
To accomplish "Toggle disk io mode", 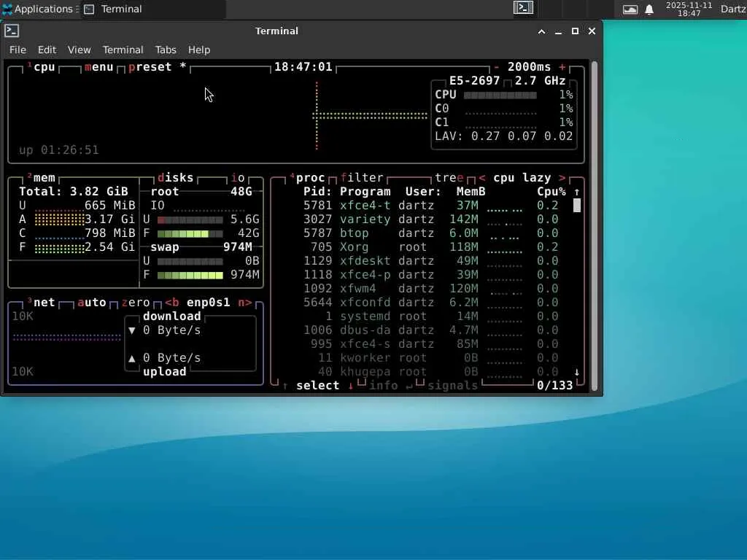I will point(238,178).
